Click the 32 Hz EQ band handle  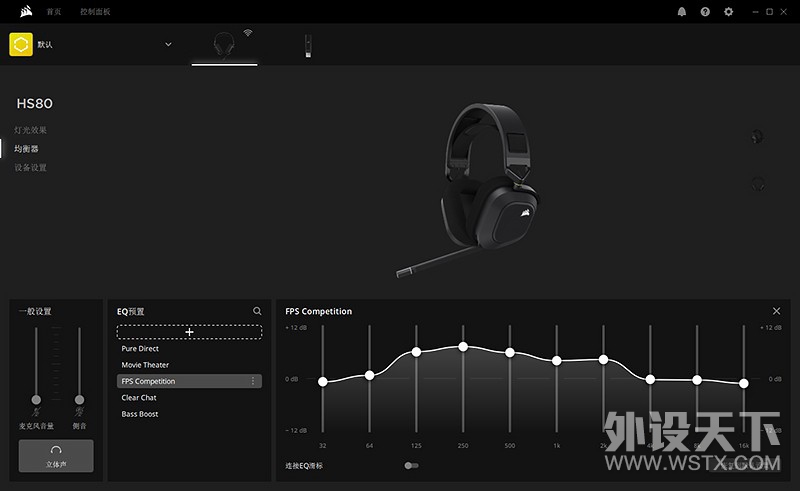click(322, 382)
